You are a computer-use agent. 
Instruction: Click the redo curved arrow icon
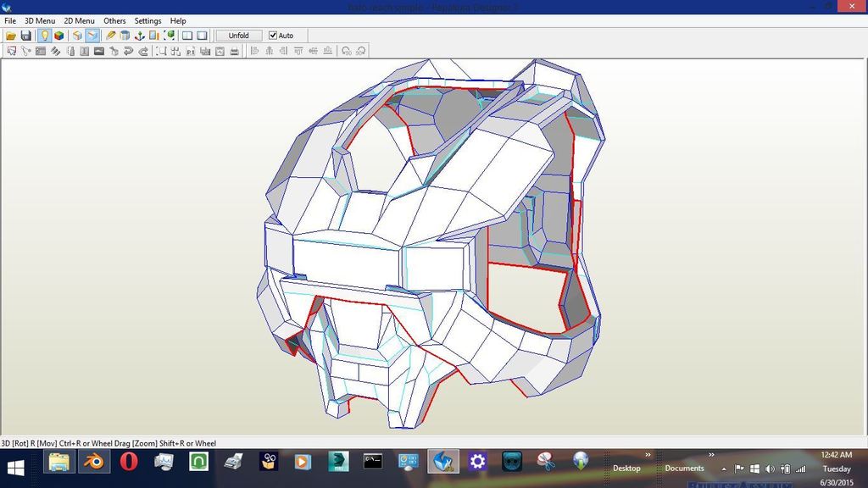[142, 51]
